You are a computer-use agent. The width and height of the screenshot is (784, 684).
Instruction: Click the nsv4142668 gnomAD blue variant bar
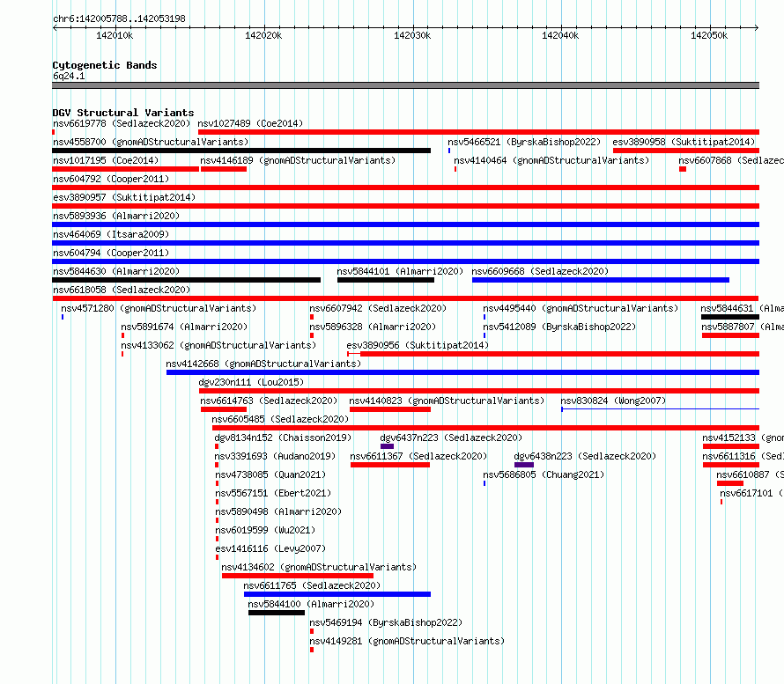[x=462, y=372]
